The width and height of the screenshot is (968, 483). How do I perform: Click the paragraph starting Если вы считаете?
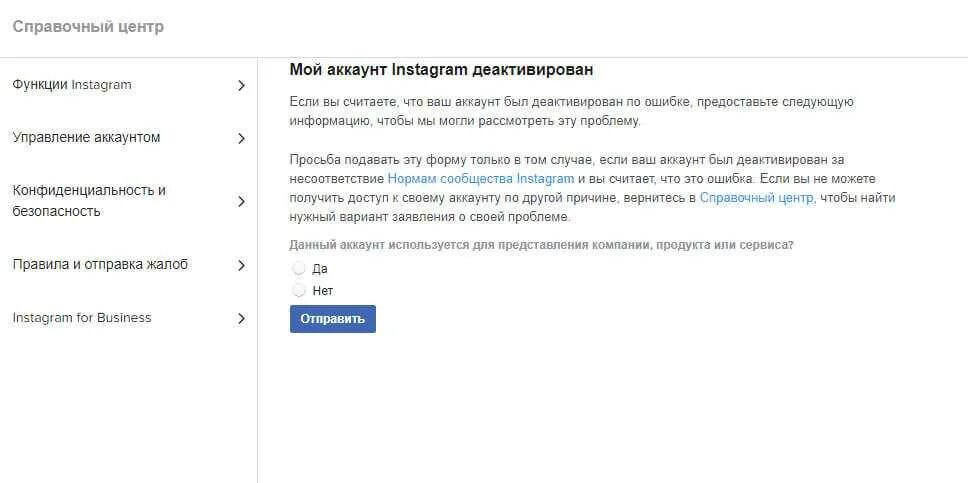tap(572, 111)
